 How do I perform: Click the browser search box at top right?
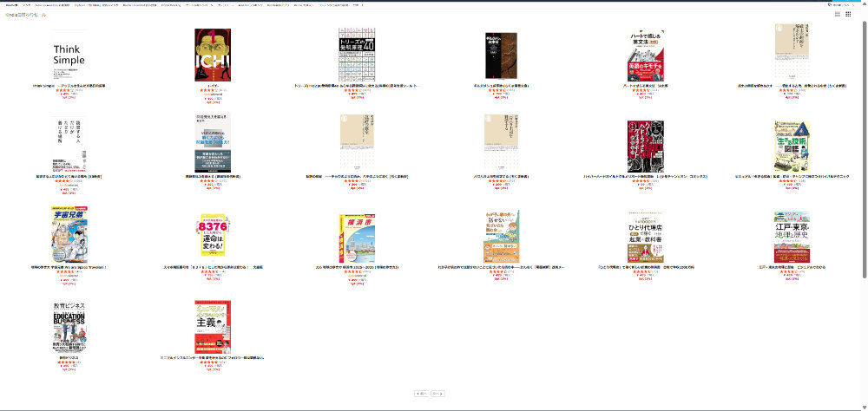point(838,3)
